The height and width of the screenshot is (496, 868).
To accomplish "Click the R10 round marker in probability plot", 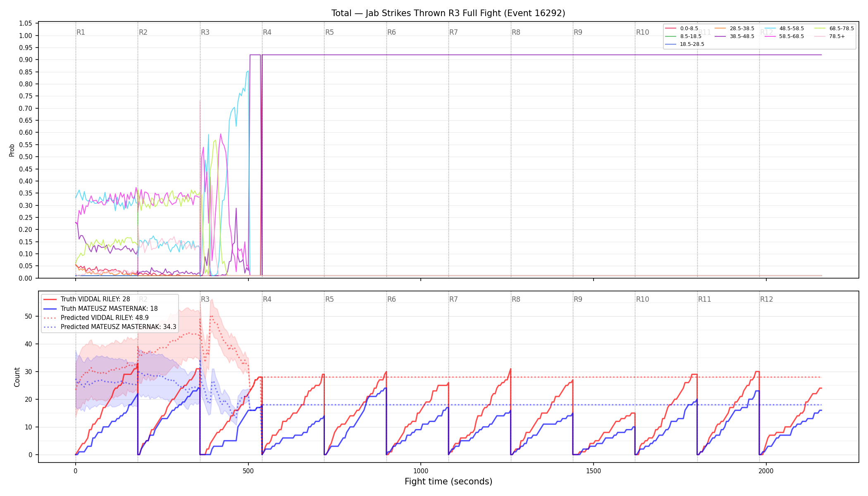I will [642, 32].
